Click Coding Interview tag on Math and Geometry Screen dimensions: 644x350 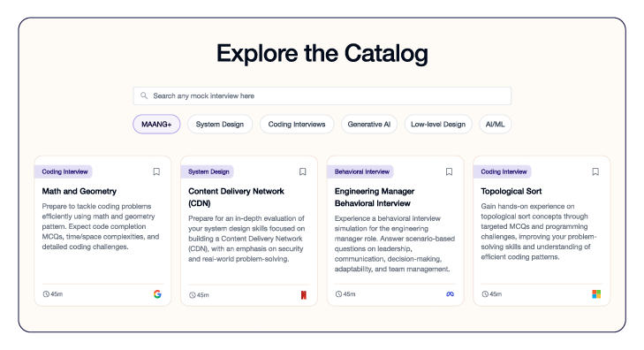[x=64, y=171]
